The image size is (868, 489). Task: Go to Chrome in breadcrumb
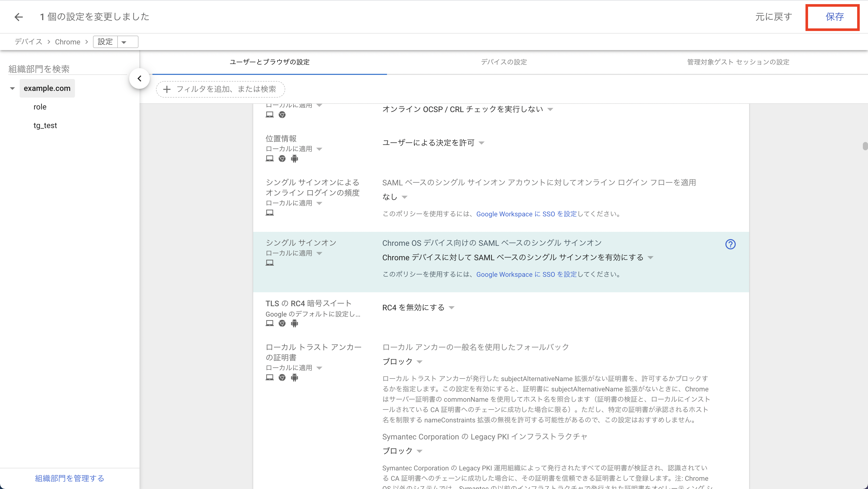pyautogui.click(x=67, y=42)
